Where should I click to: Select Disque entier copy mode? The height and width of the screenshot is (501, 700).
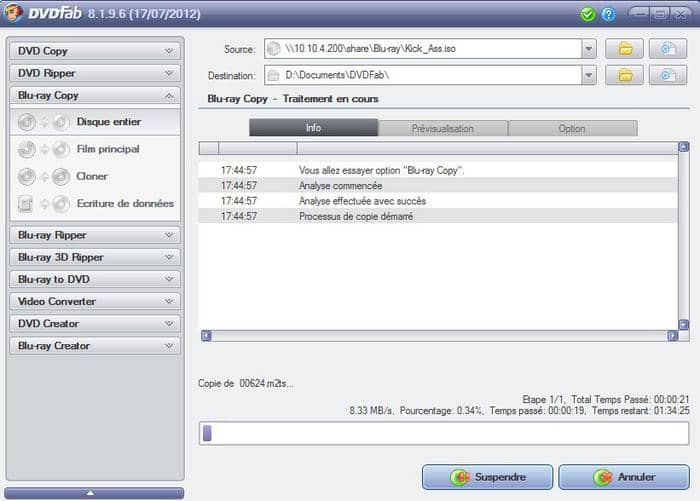95,122
